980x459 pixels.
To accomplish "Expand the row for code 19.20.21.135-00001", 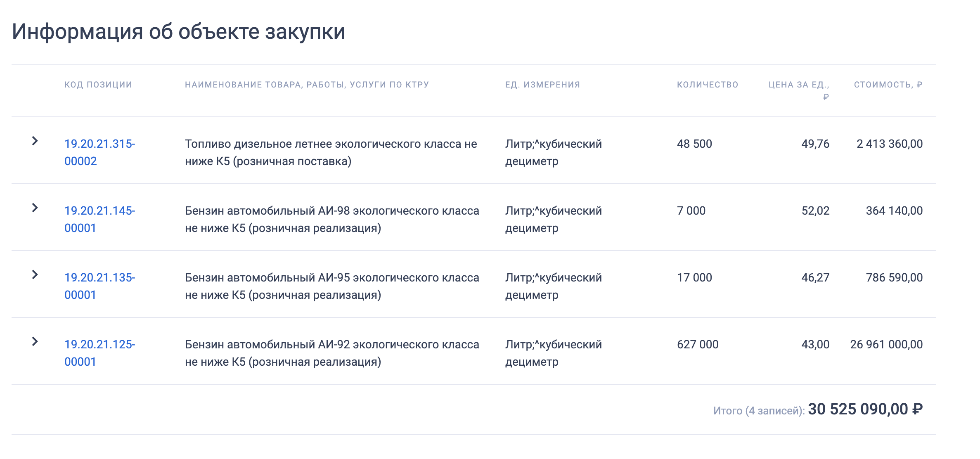I will tap(35, 275).
